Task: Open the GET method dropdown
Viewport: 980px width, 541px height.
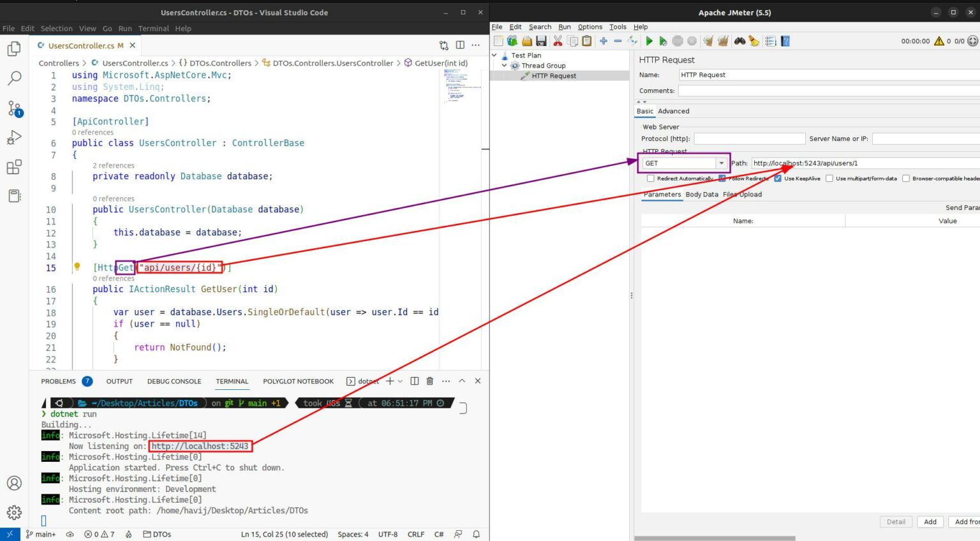Action: (x=722, y=163)
